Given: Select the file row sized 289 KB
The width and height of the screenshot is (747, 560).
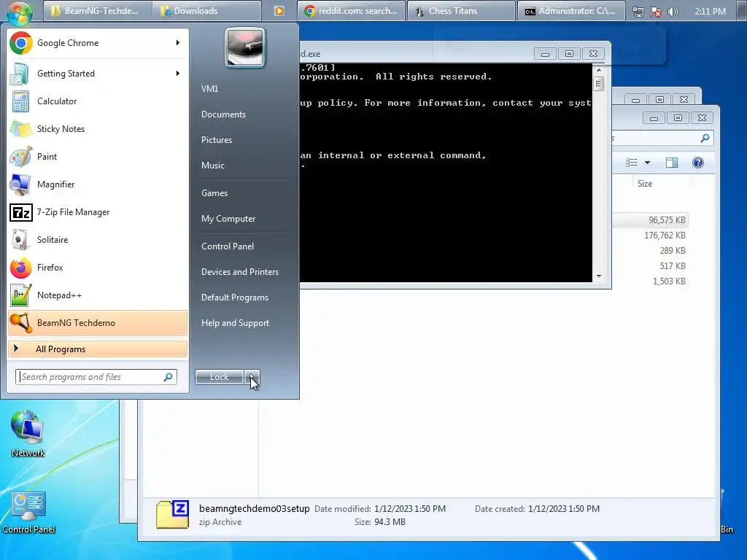Looking at the screenshot, I should click(651, 251).
